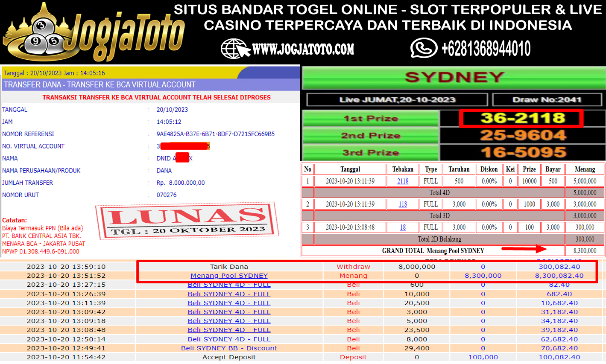Click the Diskon column header
The image size is (606, 364).
click(x=489, y=169)
